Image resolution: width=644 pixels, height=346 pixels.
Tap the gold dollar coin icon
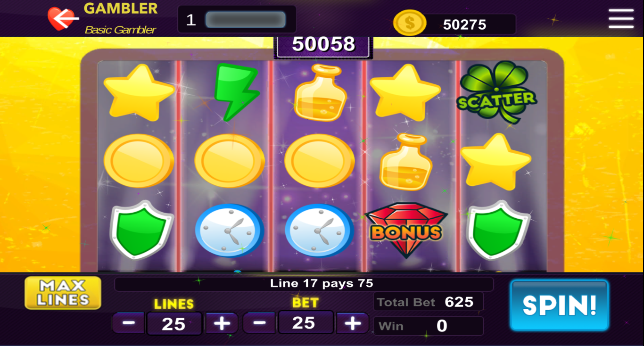click(410, 23)
